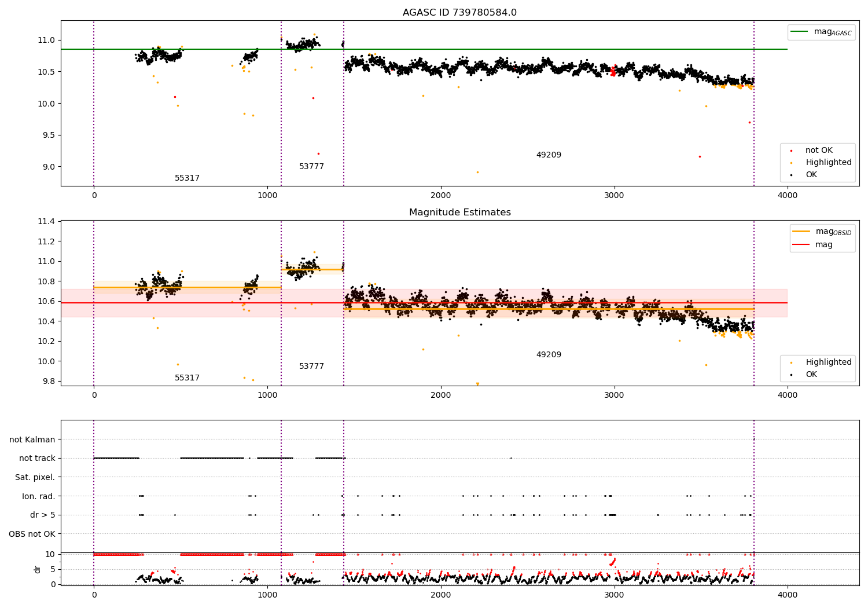Screen dimensions: 868x608
Task: Click the 10.2 y-axis tick label
Action: coord(46,342)
